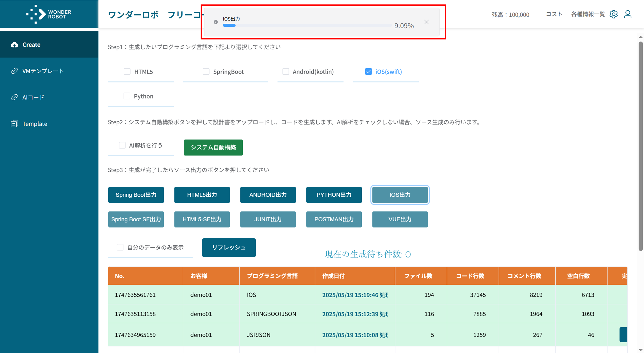644x353 pixels.
Task: Open the 2025/05/19 15:19:46 date link
Action: click(355, 295)
